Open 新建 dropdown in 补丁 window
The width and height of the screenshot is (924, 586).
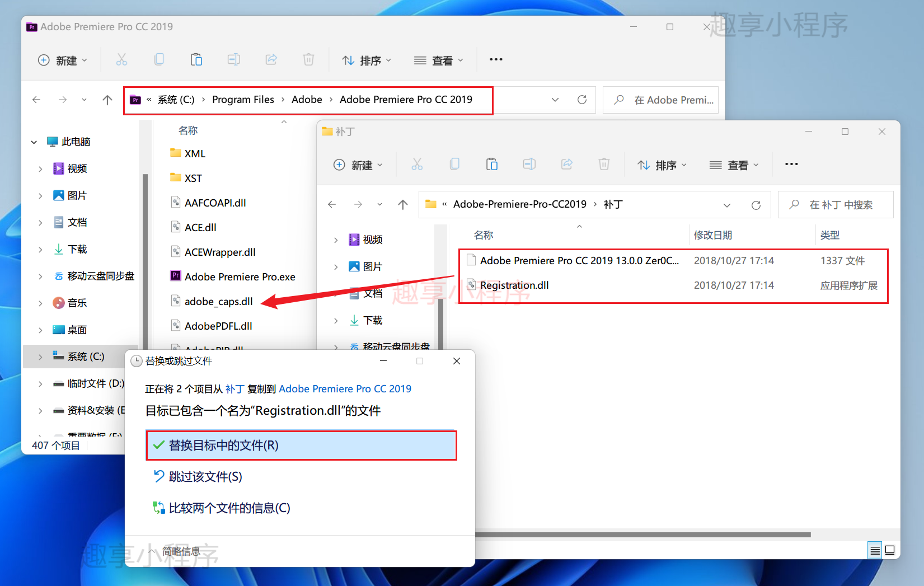(358, 165)
